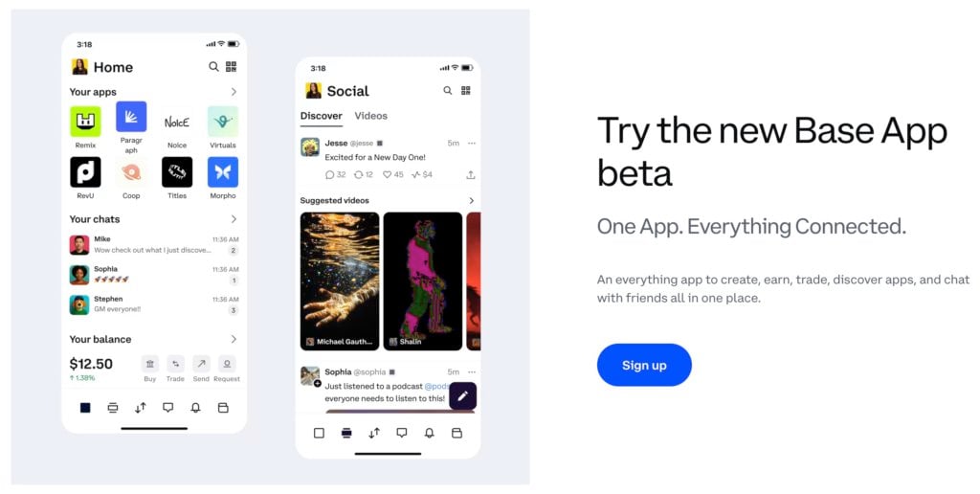Expand the Your apps section chevron
The height and width of the screenshot is (494, 980).
234,92
